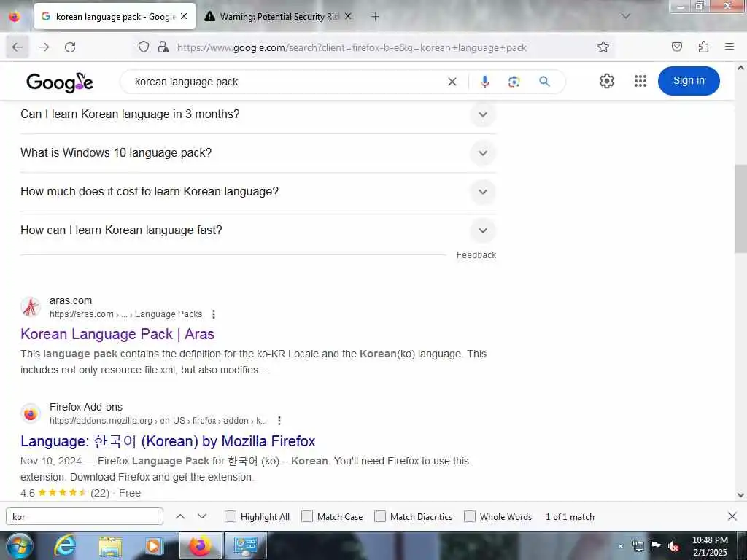Open Language: Korean by Mozilla Firefox link

point(168,441)
